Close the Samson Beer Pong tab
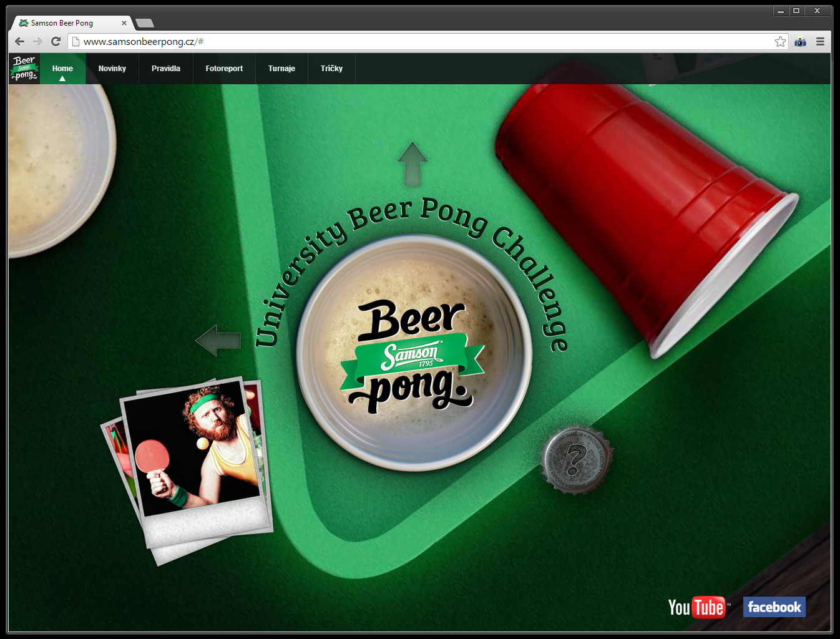Image resolution: width=840 pixels, height=639 pixels. tap(124, 23)
